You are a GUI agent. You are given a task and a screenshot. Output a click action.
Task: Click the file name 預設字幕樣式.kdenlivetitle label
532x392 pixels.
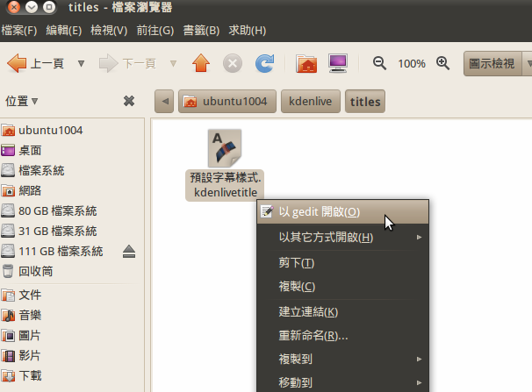225,185
